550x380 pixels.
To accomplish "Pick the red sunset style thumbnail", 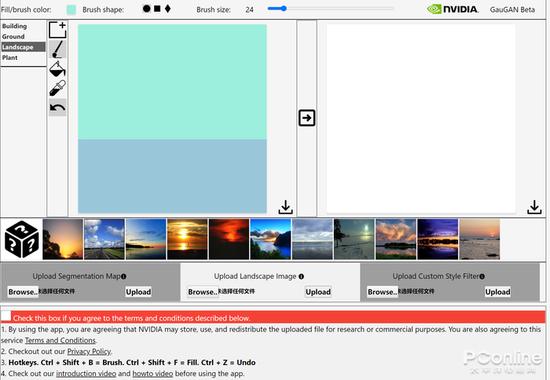I will coord(229,239).
